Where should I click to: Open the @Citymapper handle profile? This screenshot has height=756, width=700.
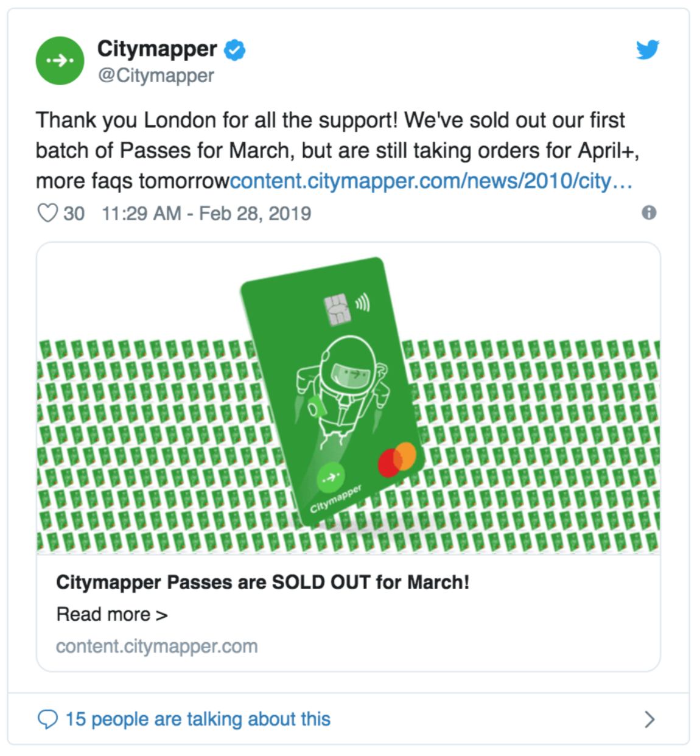(x=156, y=75)
